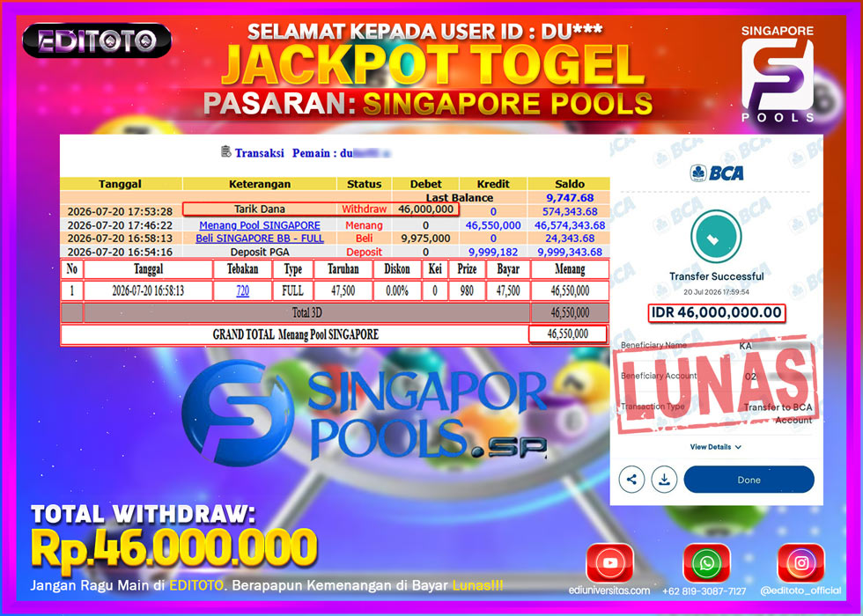Image resolution: width=863 pixels, height=616 pixels.
Task: Click the Beneficiary Name label
Action: click(x=653, y=345)
